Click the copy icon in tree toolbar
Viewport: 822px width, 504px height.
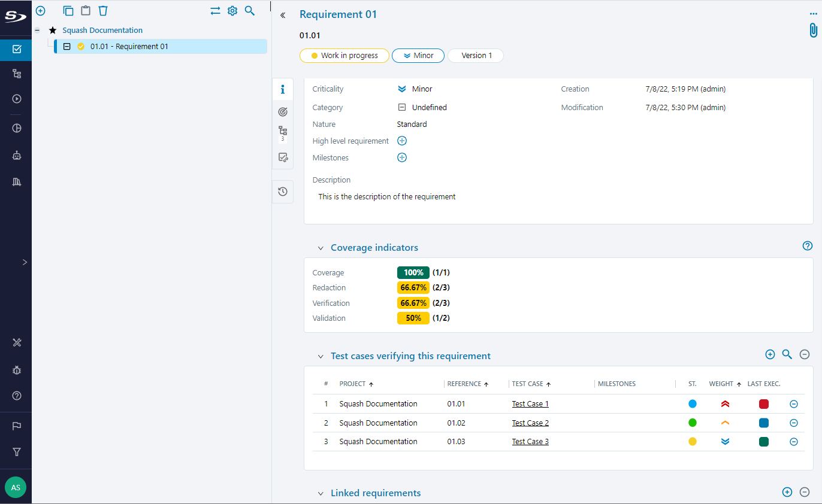click(x=68, y=11)
